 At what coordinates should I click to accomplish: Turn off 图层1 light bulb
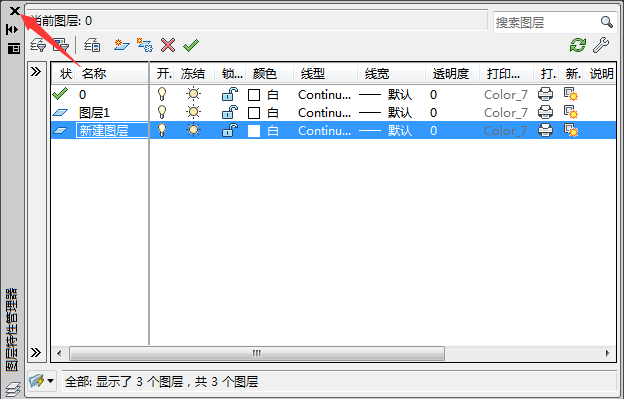coord(162,112)
